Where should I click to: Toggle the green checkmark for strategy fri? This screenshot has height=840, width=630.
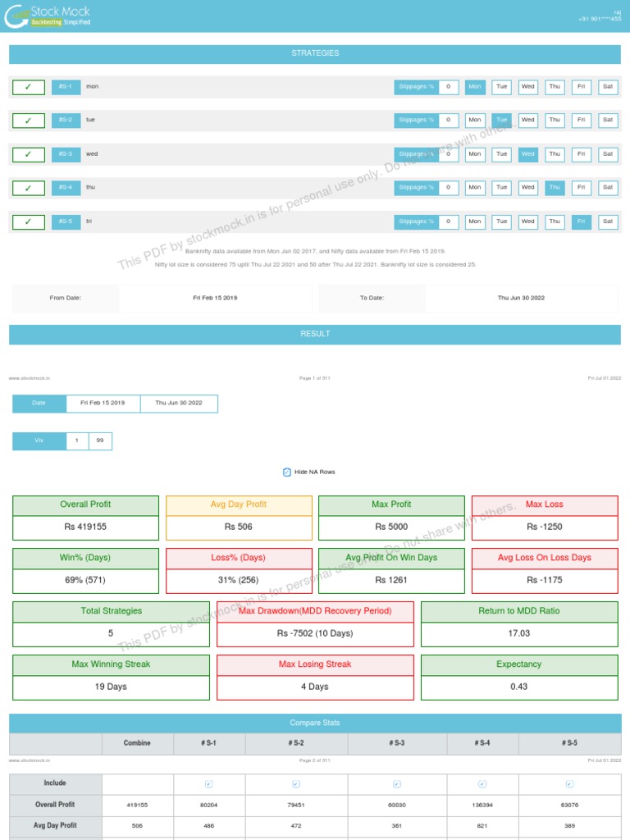pos(29,221)
